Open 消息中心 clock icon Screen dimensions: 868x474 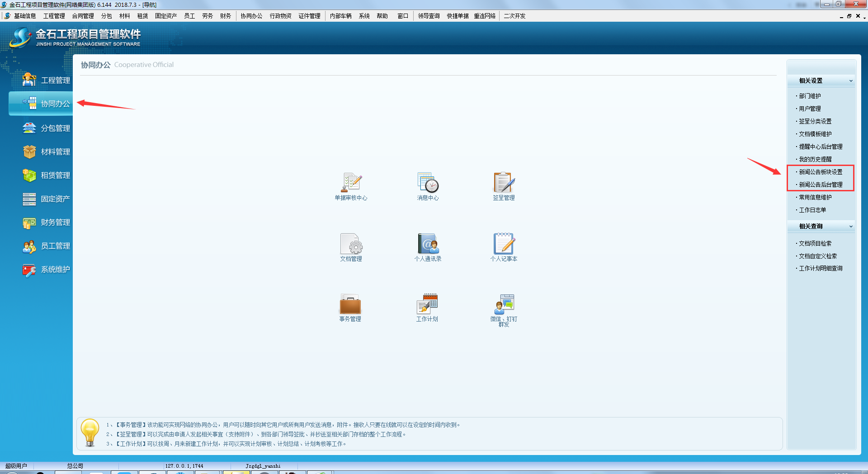click(428, 182)
